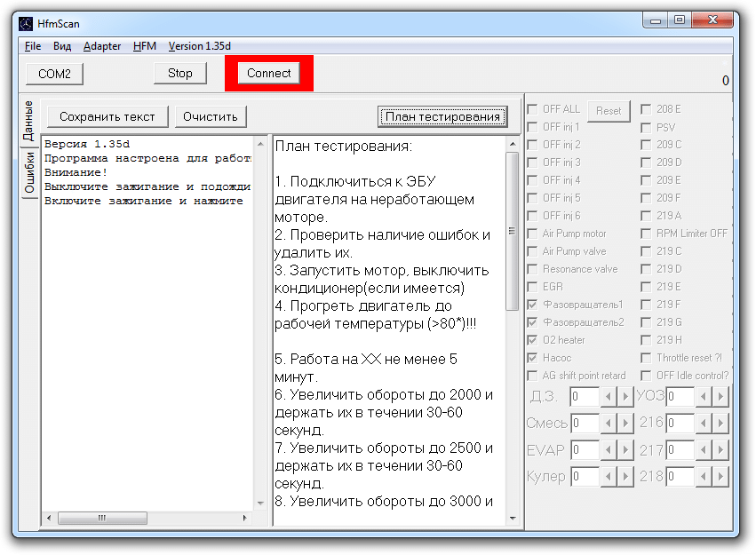Viewport: 756px width, 555px height.
Task: Increase УОЗ value with right arrow
Action: click(x=720, y=397)
